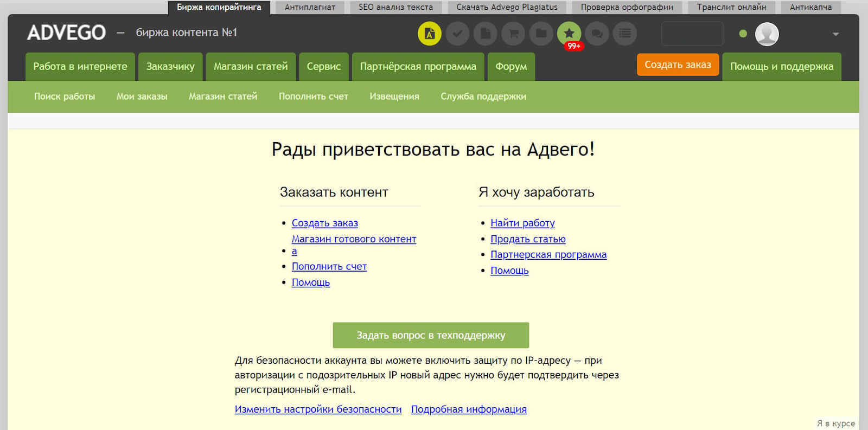Screen dimensions: 868x430
Task: Click the red 99+ notification badge
Action: coord(574,46)
